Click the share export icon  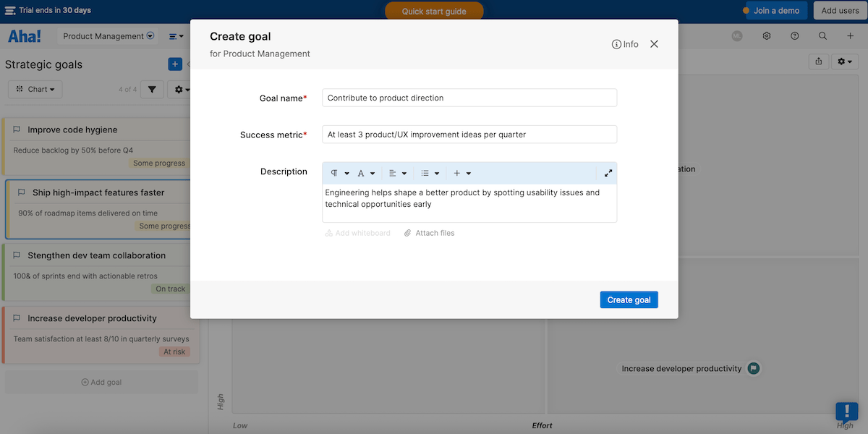click(818, 61)
